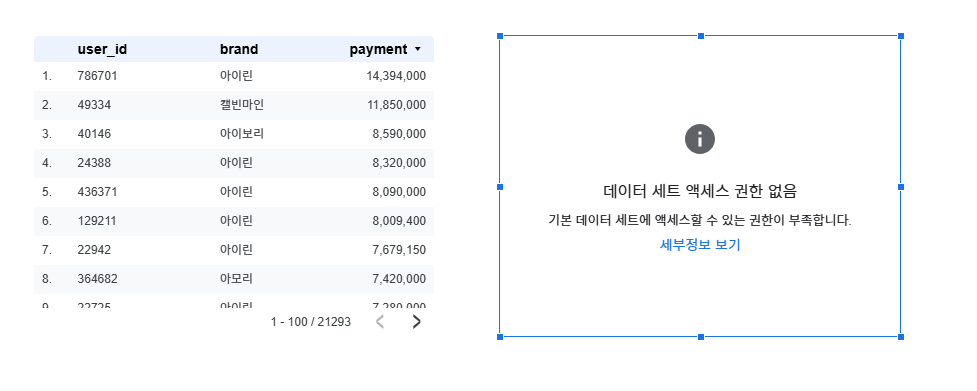Screen dimensions: 977x391
Task: Click the bottom-right resize handle of the selected chart
Action: (901, 337)
